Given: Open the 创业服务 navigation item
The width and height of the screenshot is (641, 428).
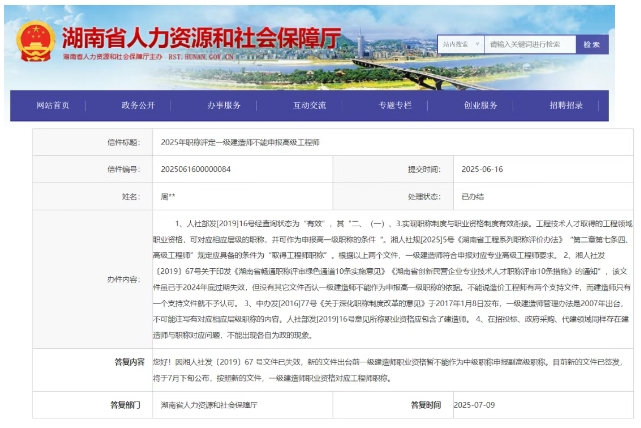Looking at the screenshot, I should click(x=480, y=105).
